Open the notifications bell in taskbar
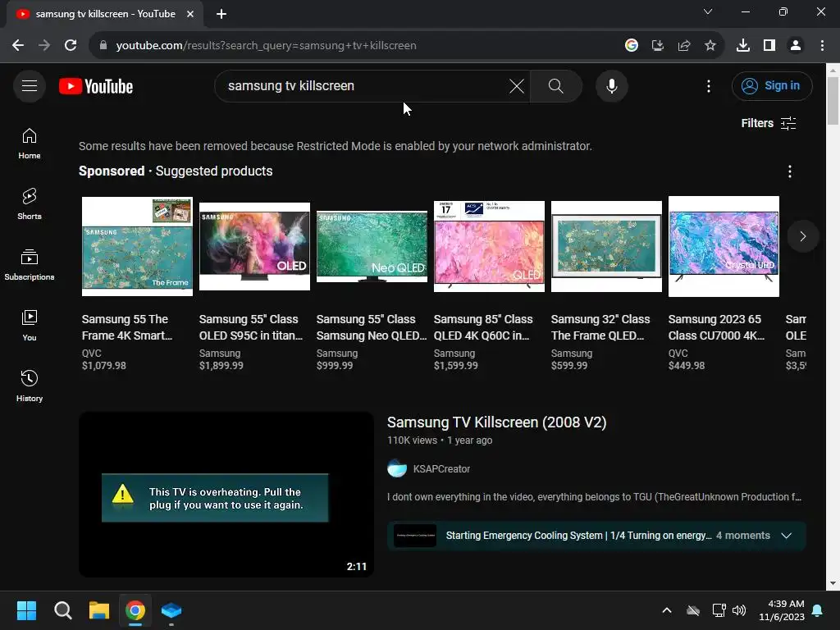The image size is (840, 630). click(818, 610)
